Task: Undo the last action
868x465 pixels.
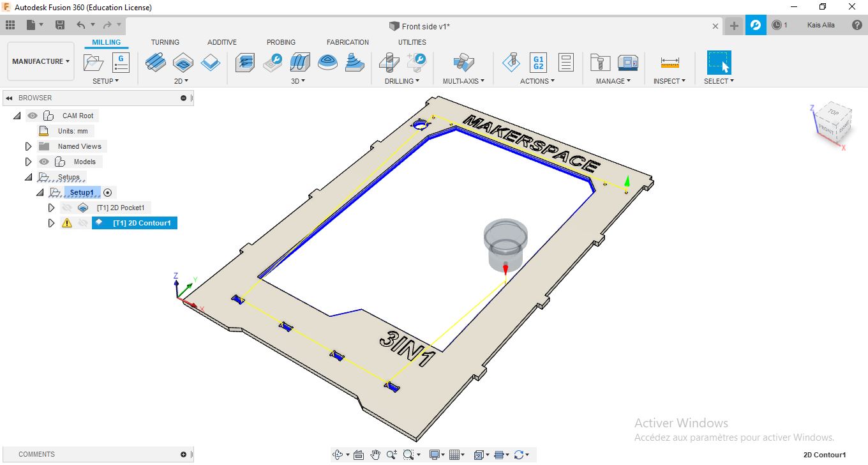Action: click(80, 25)
